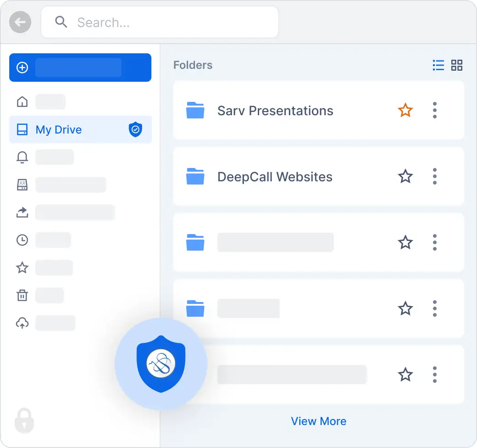Click the magnifier icon in the search bar

tap(61, 22)
